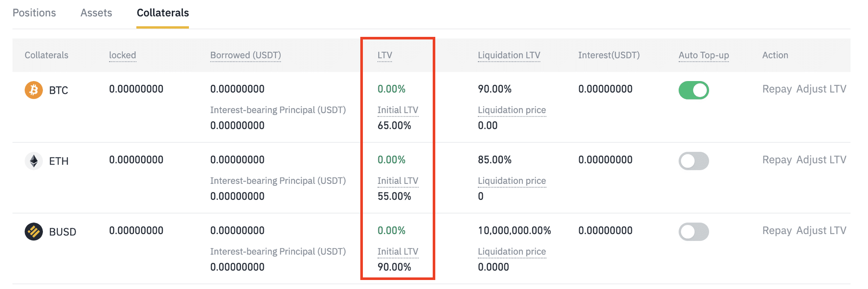
Task: Click Adjust LTV for BTC row
Action: coord(821,89)
